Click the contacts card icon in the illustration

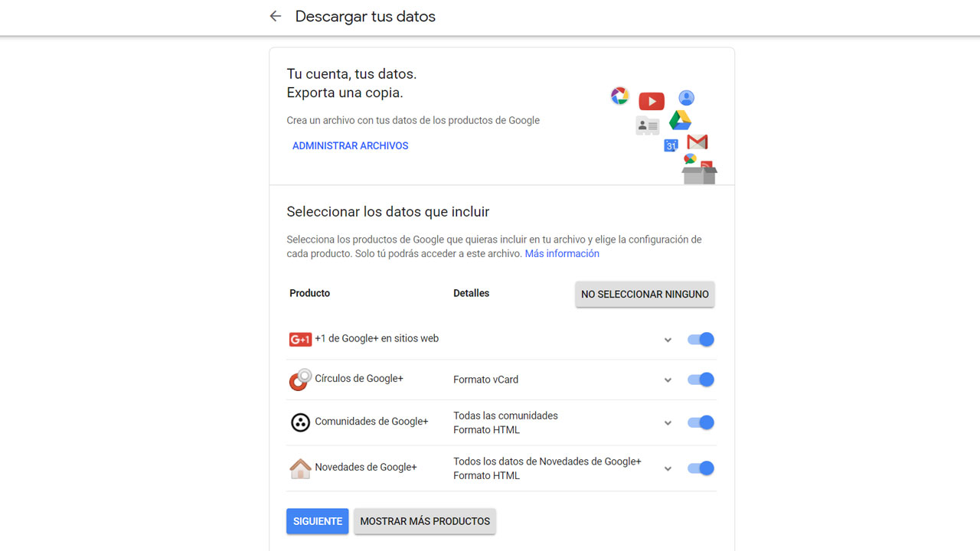pos(648,126)
